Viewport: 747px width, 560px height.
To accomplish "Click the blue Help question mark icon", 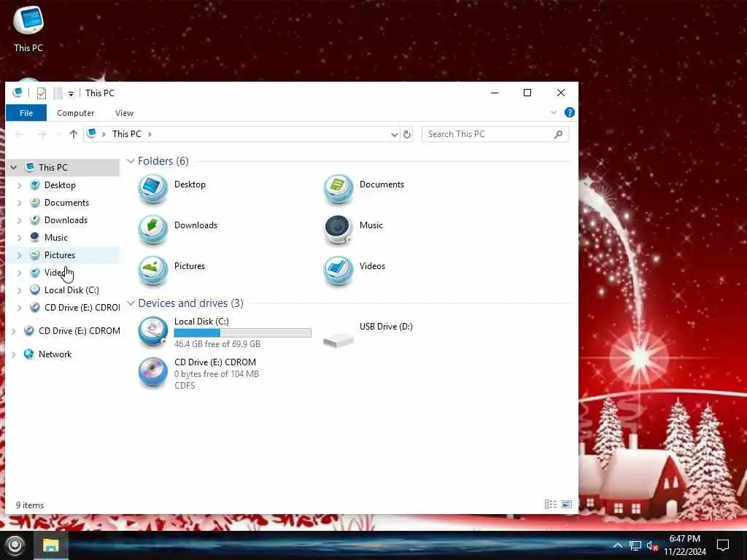I will [x=569, y=112].
